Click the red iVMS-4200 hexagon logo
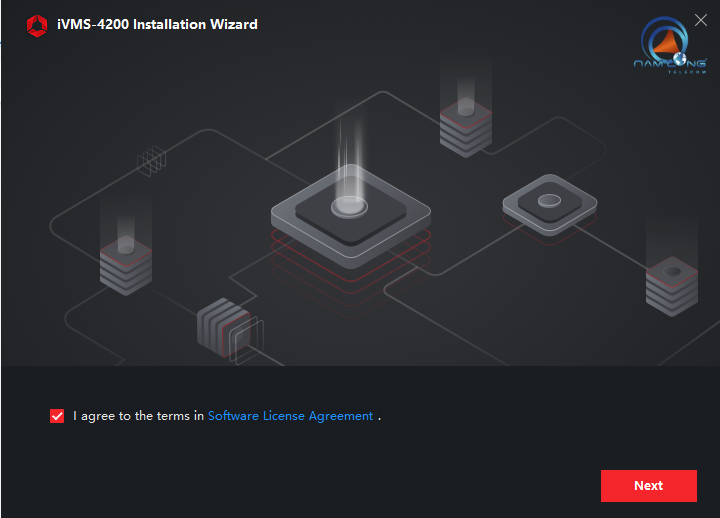Screen dimensions: 720x518 point(37,25)
